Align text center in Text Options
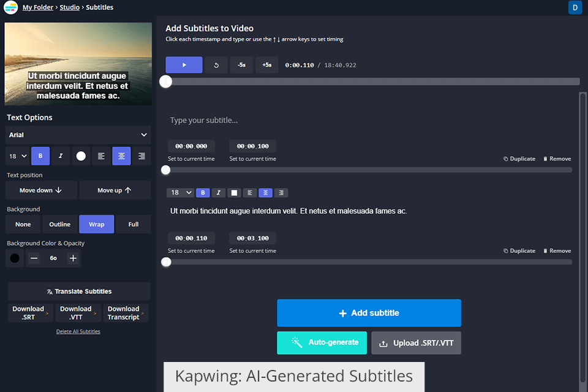The height and width of the screenshot is (392, 588). (121, 156)
